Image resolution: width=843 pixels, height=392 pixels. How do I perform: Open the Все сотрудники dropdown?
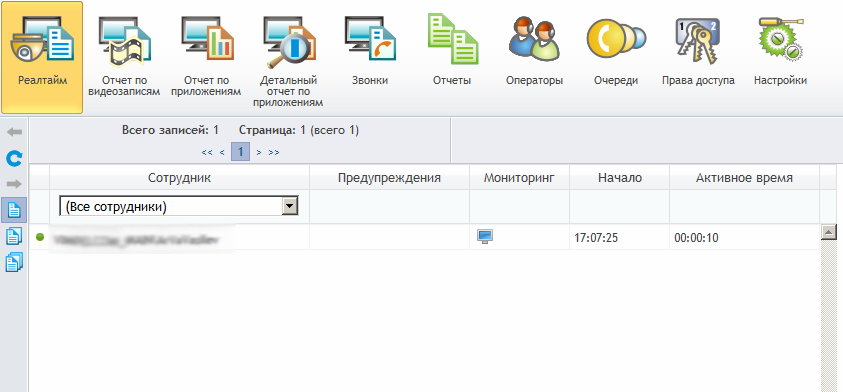pyautogui.click(x=178, y=206)
